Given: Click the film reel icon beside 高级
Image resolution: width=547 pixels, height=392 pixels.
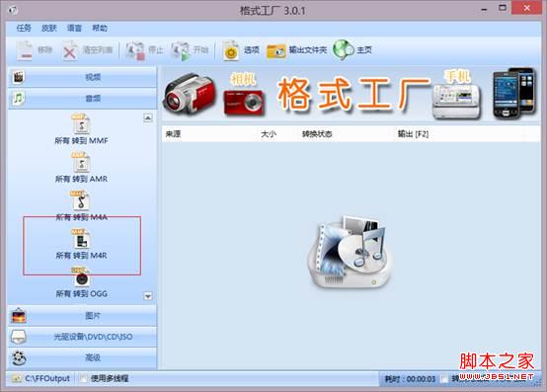Looking at the screenshot, I should pos(19,357).
